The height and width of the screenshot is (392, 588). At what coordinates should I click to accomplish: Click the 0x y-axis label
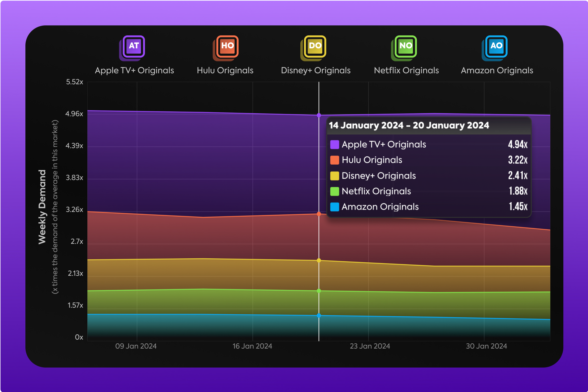pyautogui.click(x=79, y=337)
